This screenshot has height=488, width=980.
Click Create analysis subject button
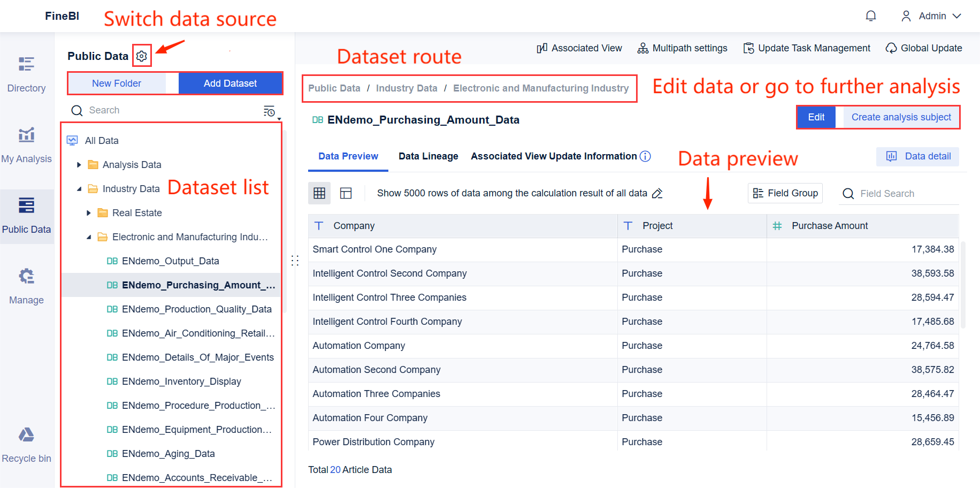[x=901, y=117]
